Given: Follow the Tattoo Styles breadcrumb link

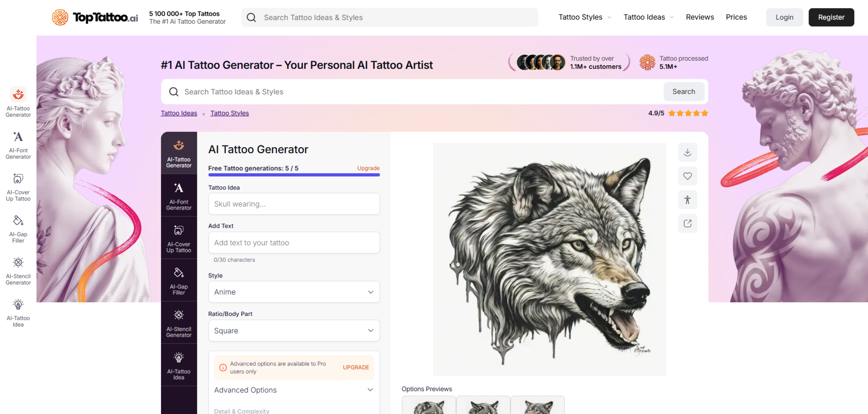Looking at the screenshot, I should (229, 113).
